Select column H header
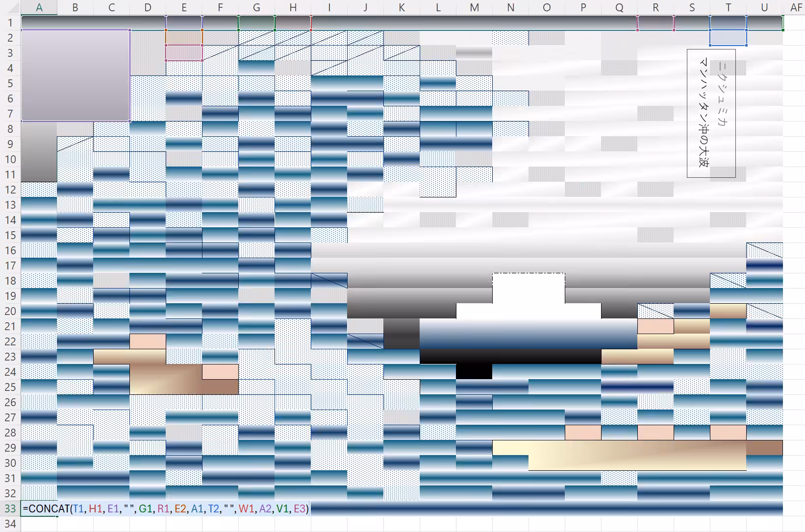 pos(293,7)
